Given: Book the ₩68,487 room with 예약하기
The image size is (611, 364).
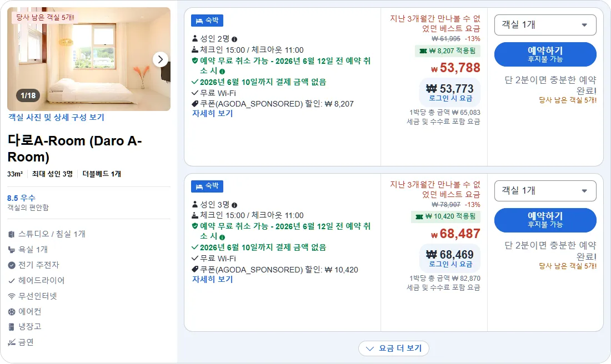Looking at the screenshot, I should (545, 220).
